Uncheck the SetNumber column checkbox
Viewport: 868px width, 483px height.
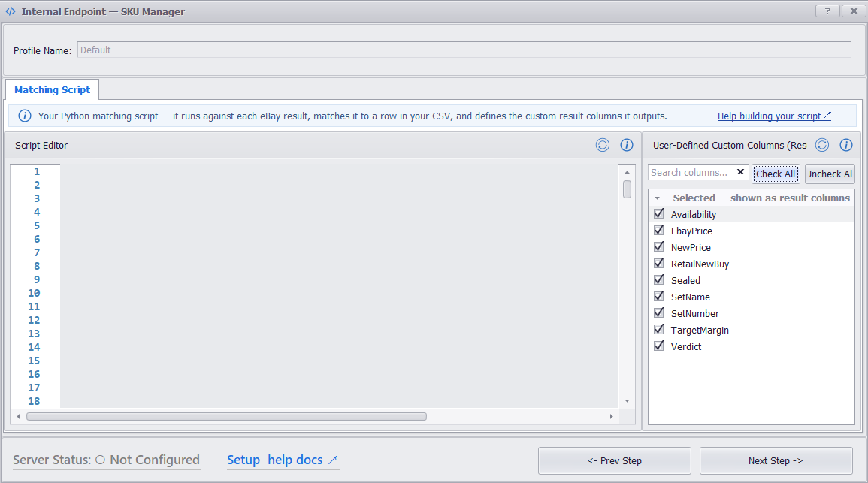pyautogui.click(x=659, y=313)
